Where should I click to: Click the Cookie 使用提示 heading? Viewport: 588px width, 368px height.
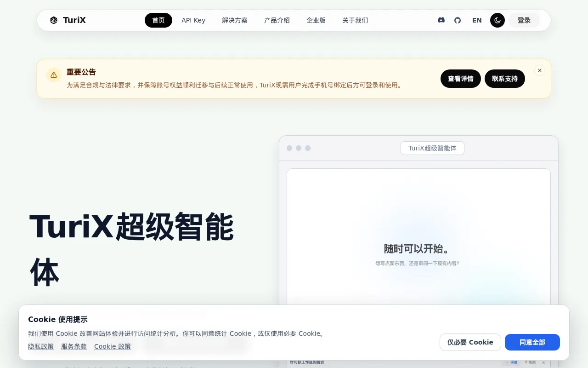(58, 319)
